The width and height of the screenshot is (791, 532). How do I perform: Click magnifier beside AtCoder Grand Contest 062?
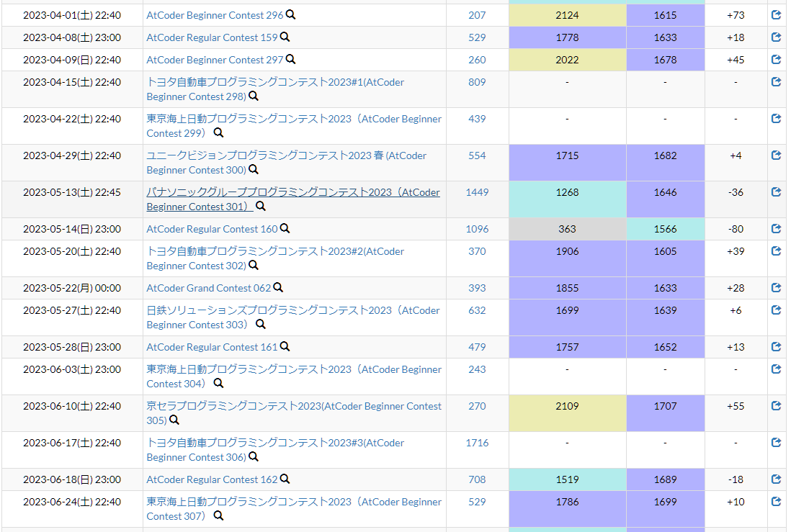[278, 287]
